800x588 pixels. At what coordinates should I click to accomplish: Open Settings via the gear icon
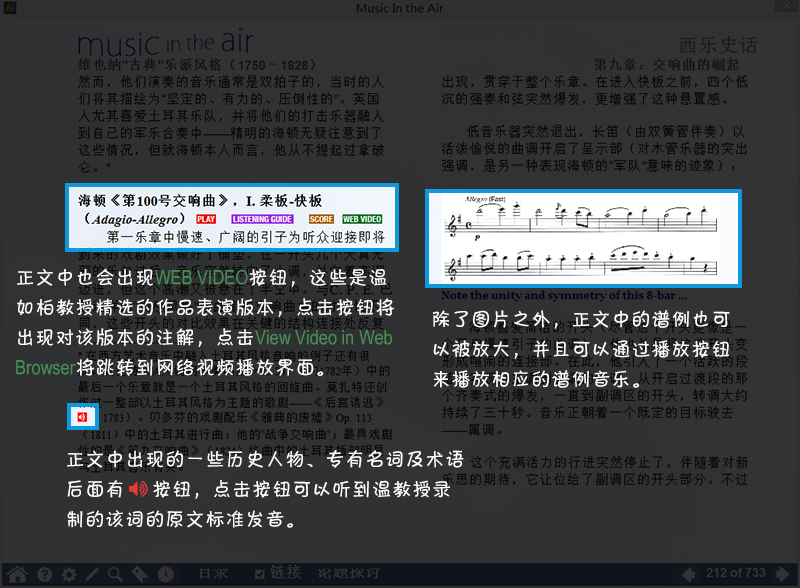click(69, 575)
